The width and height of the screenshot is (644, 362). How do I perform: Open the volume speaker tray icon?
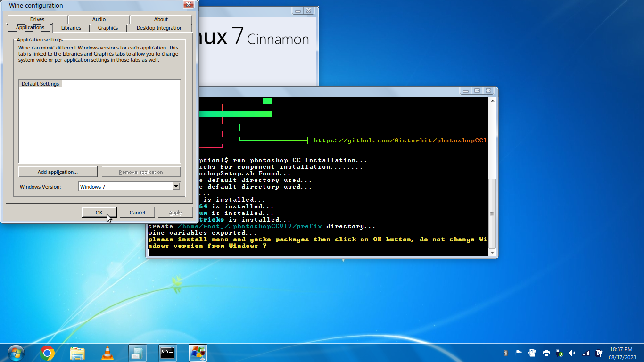click(x=572, y=353)
